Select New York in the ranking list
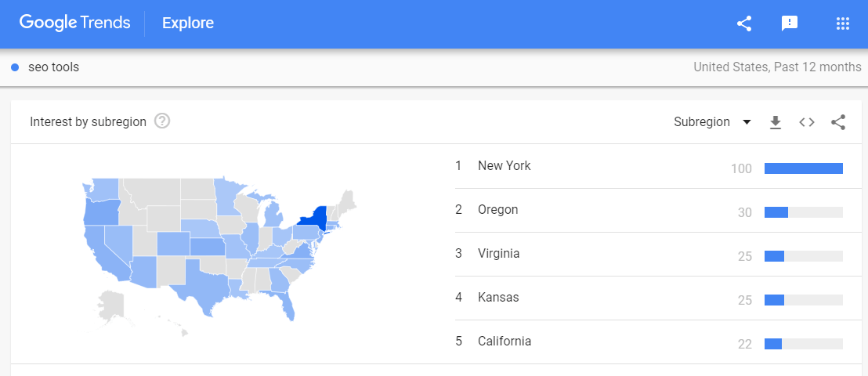 [649, 166]
